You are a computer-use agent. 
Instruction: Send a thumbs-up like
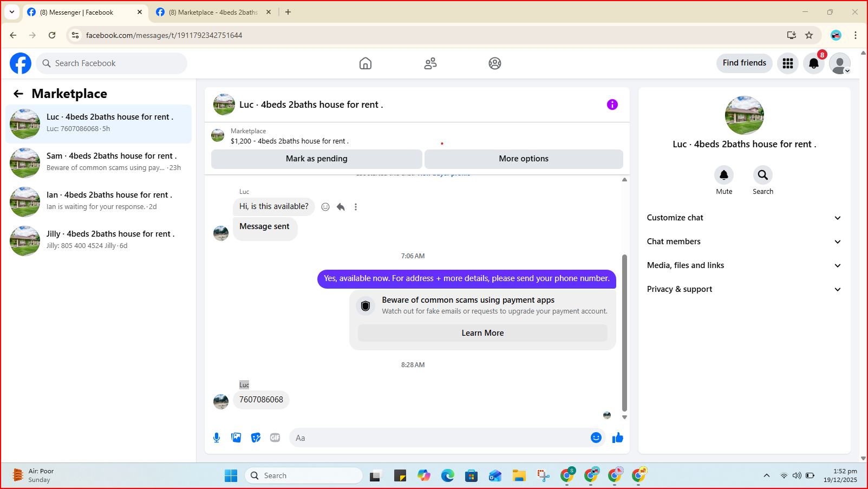(618, 438)
